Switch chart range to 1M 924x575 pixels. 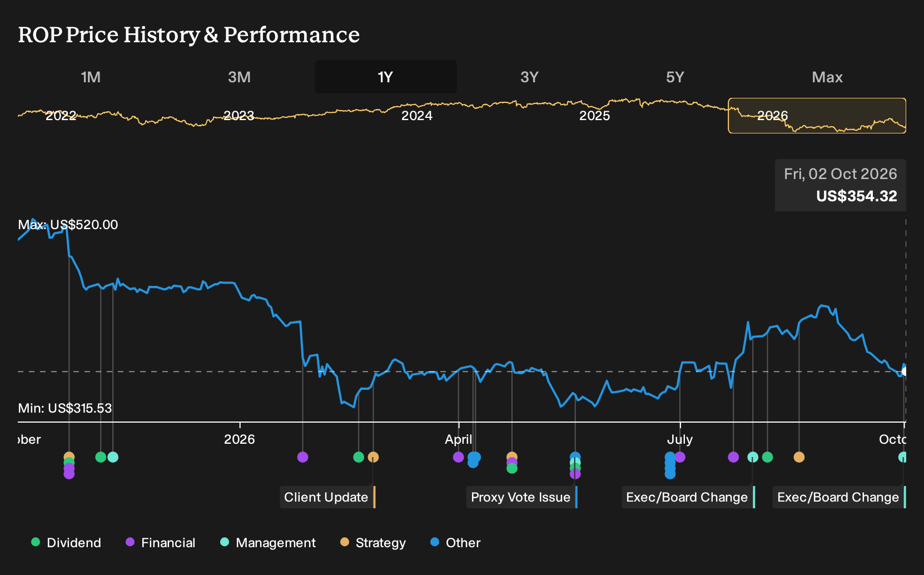pos(91,77)
